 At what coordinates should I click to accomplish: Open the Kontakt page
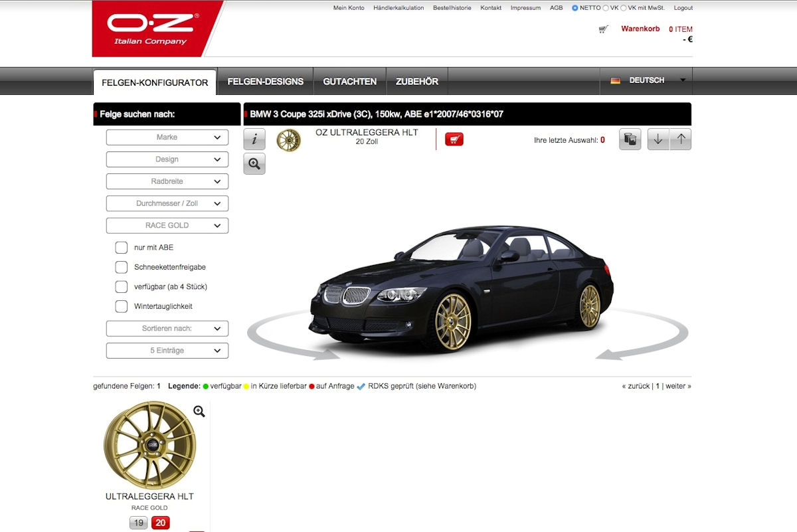pos(491,8)
